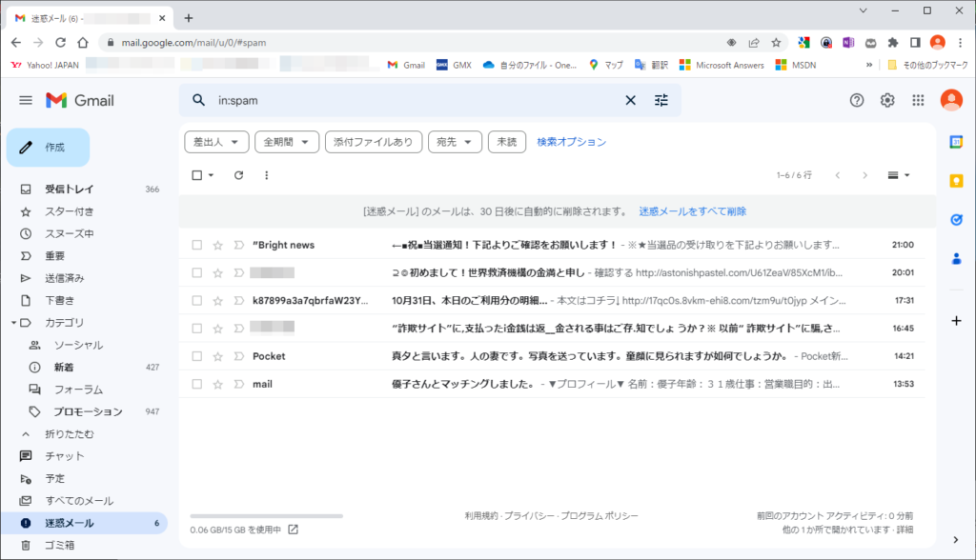The image size is (976, 560).
Task: Go to Chrome home page
Action: click(83, 42)
